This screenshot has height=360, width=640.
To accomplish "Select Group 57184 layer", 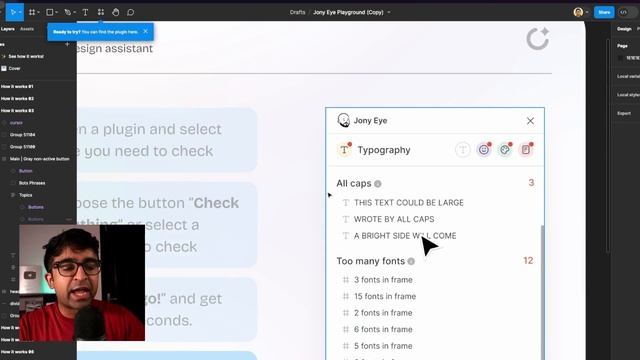I will click(22, 135).
